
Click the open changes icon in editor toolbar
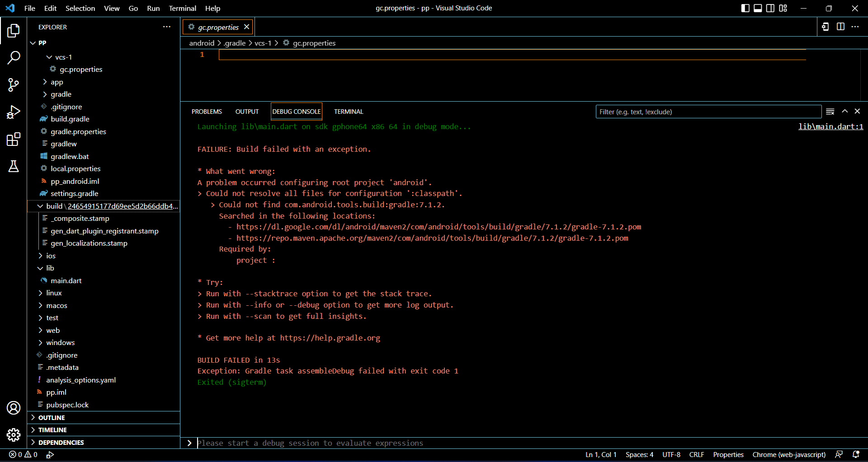(826, 27)
